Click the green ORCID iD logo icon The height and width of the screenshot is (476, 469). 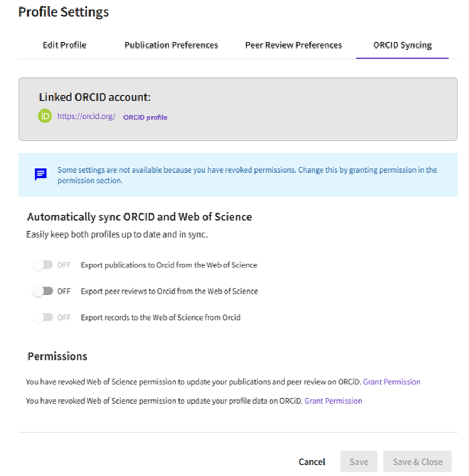pos(45,116)
